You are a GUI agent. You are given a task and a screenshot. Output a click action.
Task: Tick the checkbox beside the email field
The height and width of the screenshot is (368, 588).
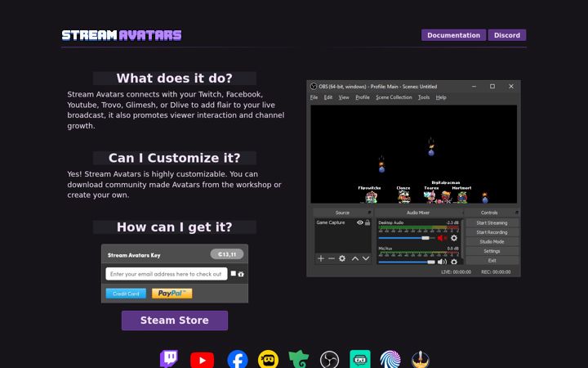pos(234,273)
